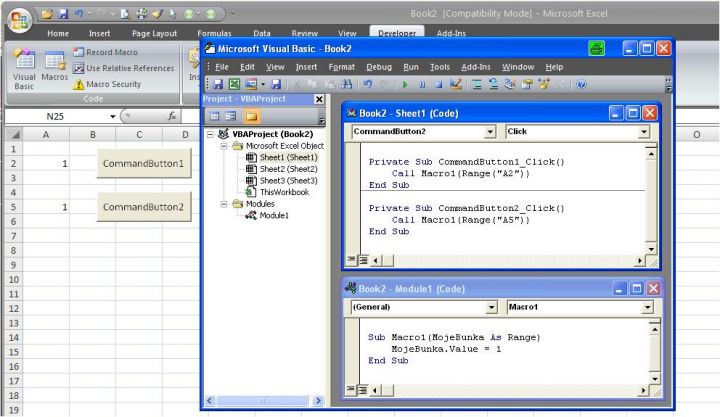
Task: Open the Run menu
Action: pos(411,67)
